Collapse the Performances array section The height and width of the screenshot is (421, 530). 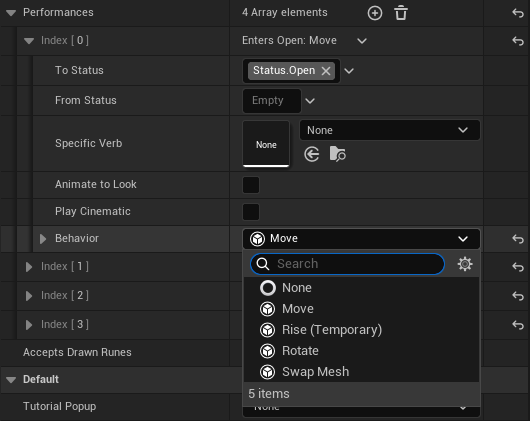[x=11, y=13]
